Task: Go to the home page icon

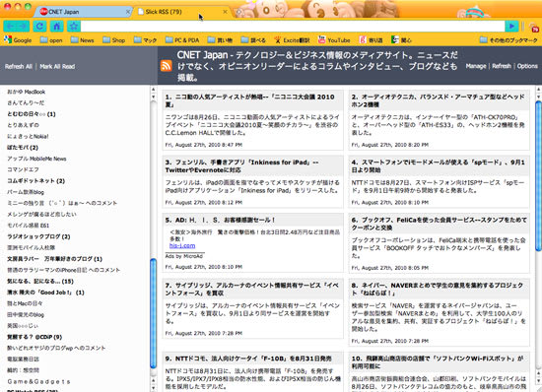Action: [x=57, y=27]
